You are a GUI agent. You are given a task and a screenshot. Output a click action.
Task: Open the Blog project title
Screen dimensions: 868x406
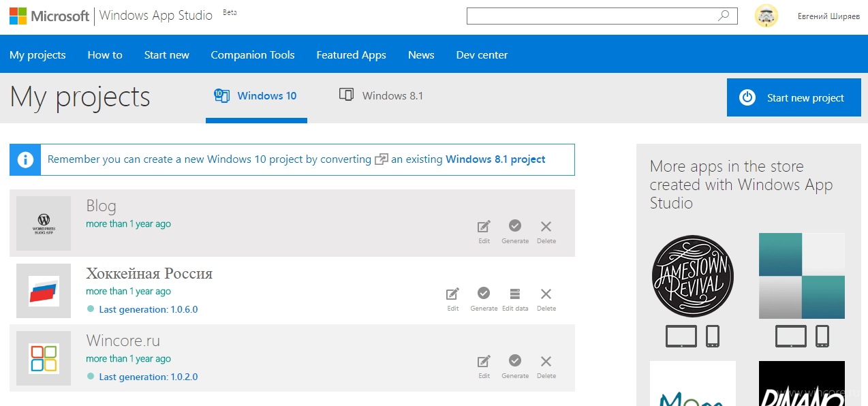[101, 206]
